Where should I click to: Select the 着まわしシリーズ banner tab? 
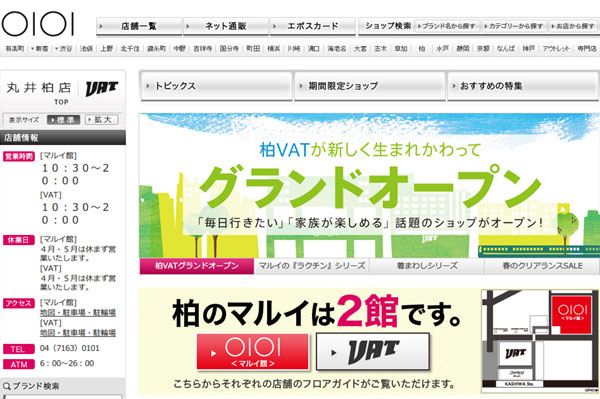click(427, 266)
